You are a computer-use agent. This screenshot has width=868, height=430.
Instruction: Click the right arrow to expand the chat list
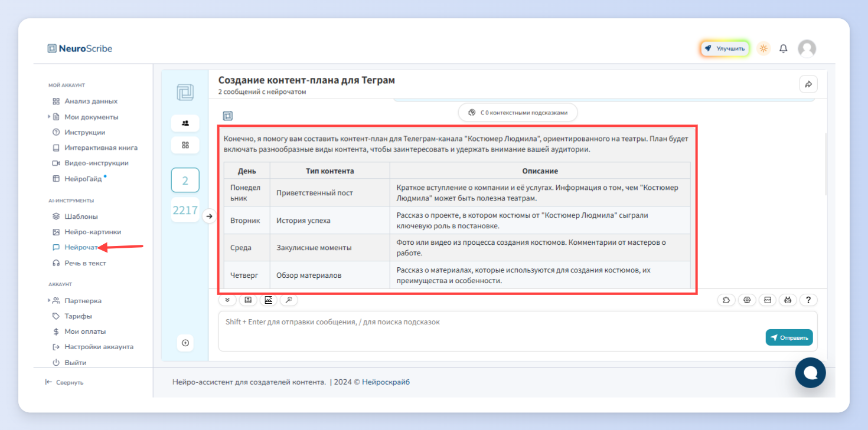(209, 216)
